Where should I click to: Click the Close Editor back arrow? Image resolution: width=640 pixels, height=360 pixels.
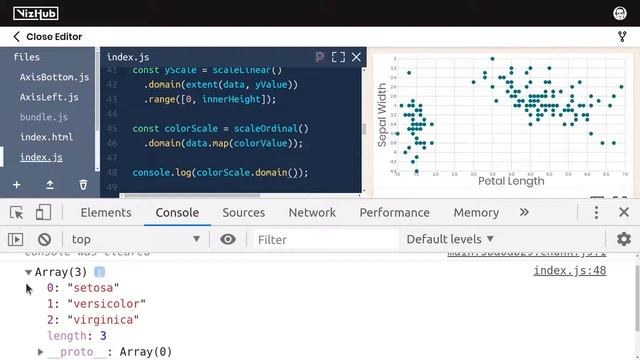coord(16,37)
